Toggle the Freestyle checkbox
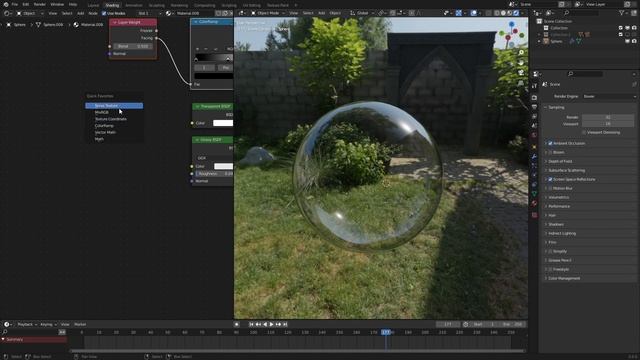 [x=550, y=269]
